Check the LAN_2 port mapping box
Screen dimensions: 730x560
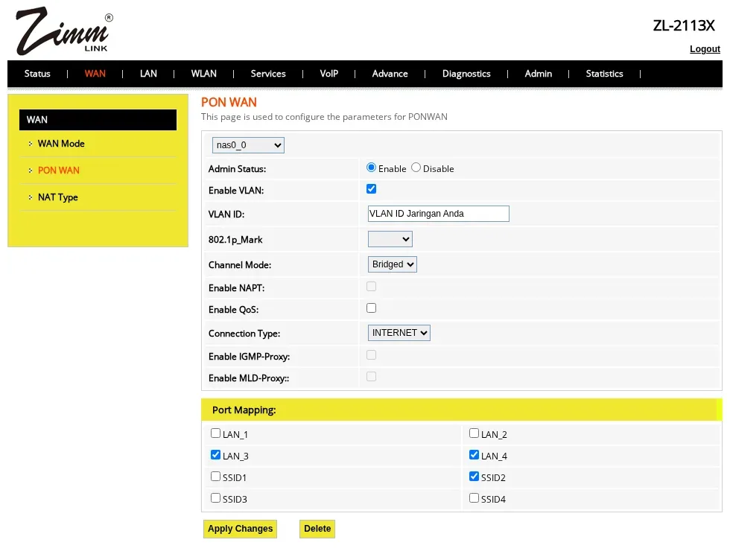coord(474,433)
